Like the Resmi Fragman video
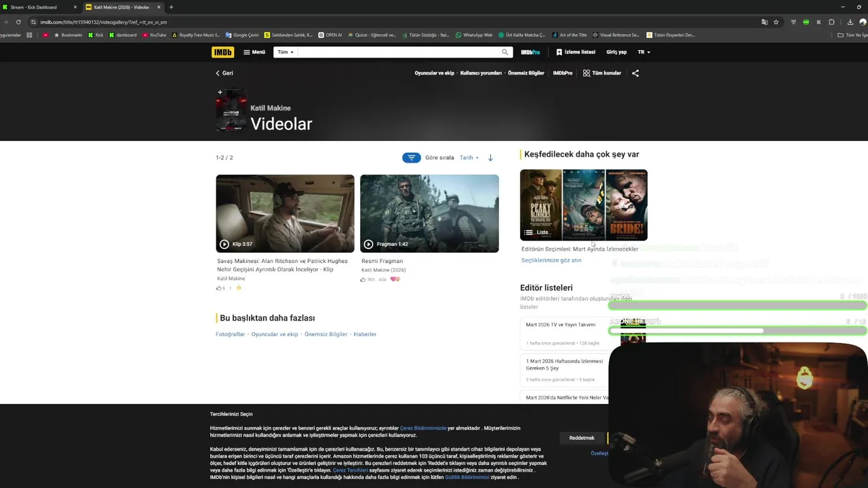 pyautogui.click(x=363, y=279)
